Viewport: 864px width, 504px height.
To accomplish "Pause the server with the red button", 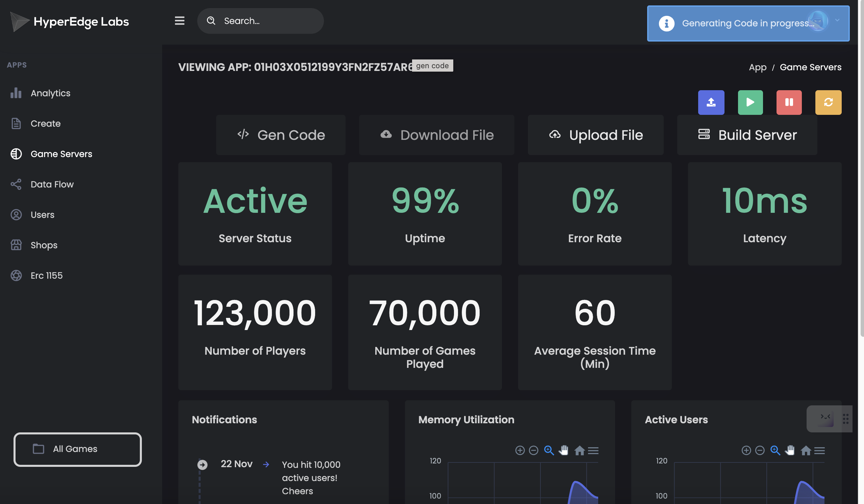I will coord(789,102).
